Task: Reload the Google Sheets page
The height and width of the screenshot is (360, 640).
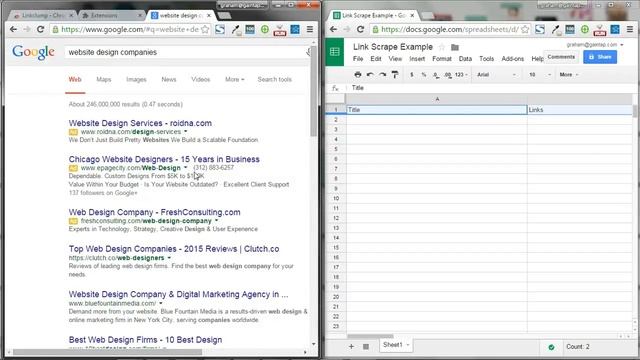Action: click(x=360, y=29)
